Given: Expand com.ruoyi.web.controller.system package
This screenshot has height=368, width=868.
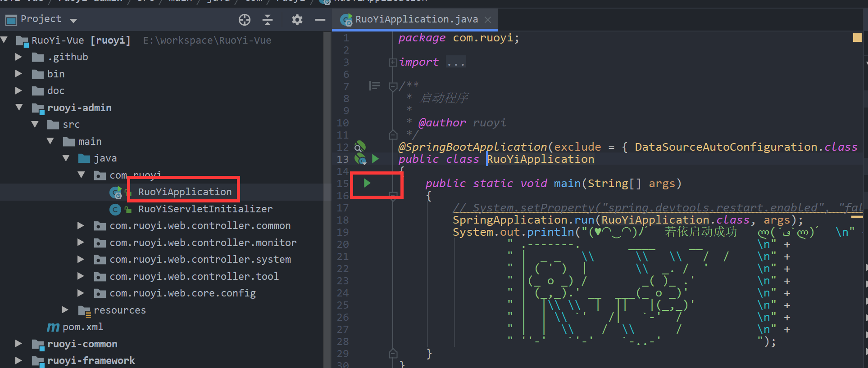Looking at the screenshot, I should 81,259.
